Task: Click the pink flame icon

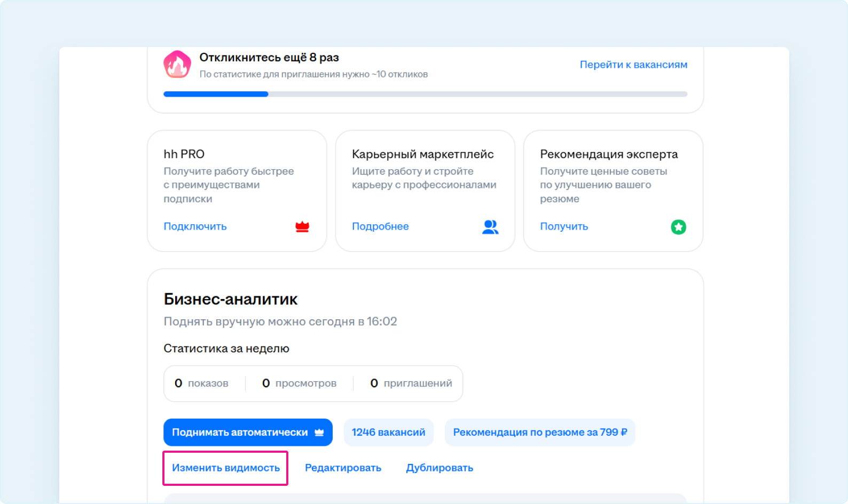Action: coord(177,65)
